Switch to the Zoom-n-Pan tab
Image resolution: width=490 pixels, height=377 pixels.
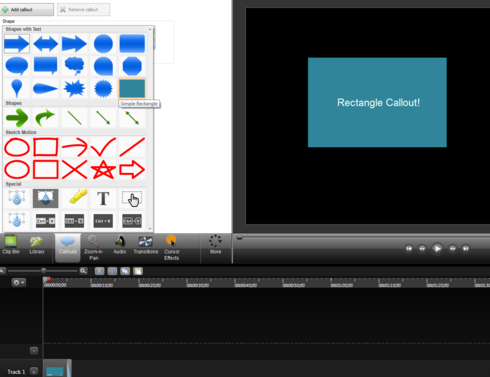[93, 248]
